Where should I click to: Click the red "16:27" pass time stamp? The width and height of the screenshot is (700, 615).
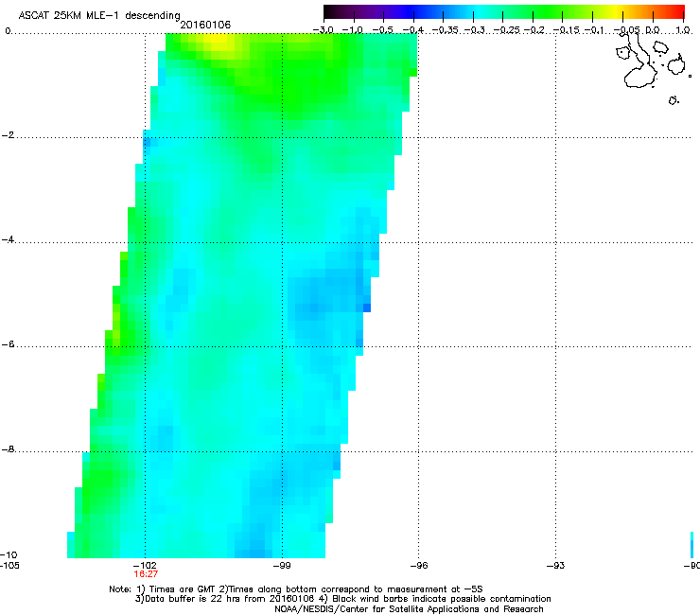point(146,574)
